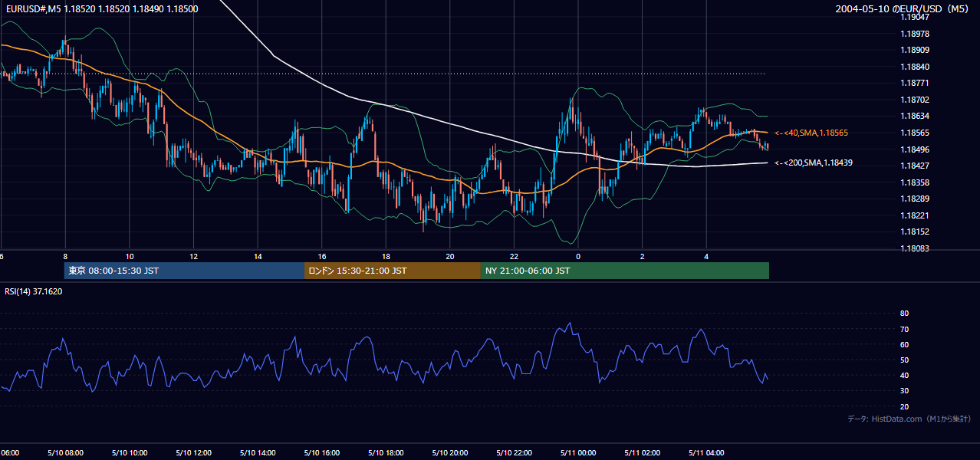Image resolution: width=980 pixels, height=460 pixels.
Task: Click hour marker 16 on the chart time axis
Action: pyautogui.click(x=322, y=256)
